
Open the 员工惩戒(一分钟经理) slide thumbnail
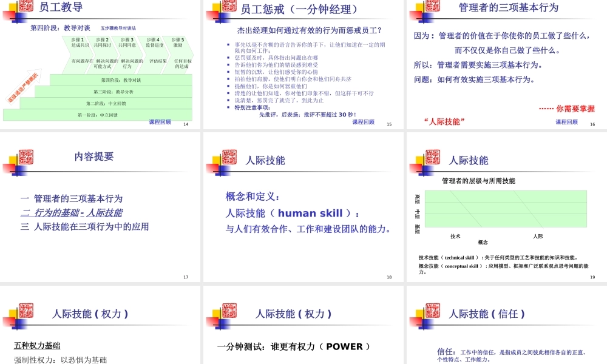pyautogui.click(x=303, y=64)
